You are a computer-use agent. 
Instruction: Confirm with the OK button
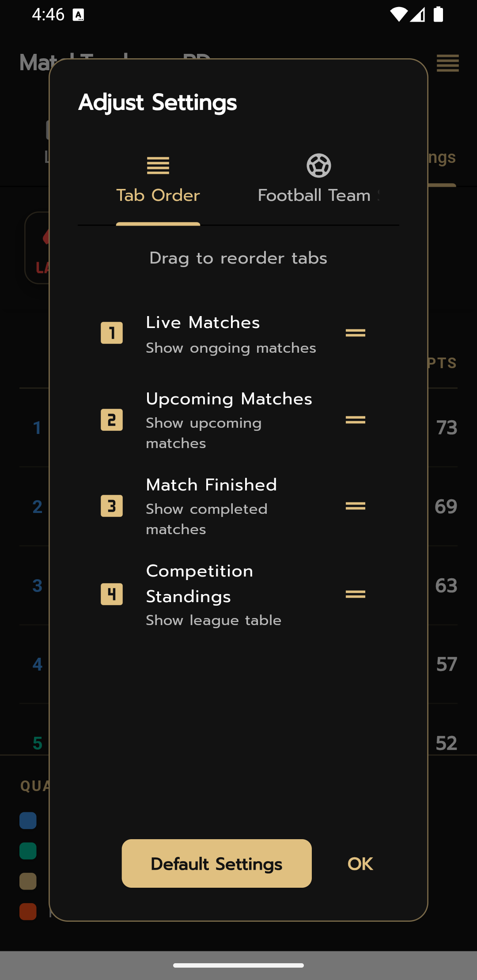(x=360, y=864)
